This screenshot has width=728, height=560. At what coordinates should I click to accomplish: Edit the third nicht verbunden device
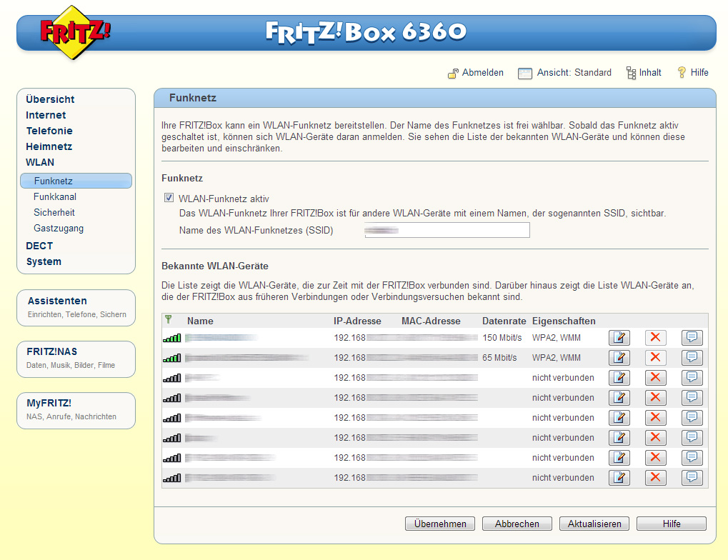tap(619, 417)
